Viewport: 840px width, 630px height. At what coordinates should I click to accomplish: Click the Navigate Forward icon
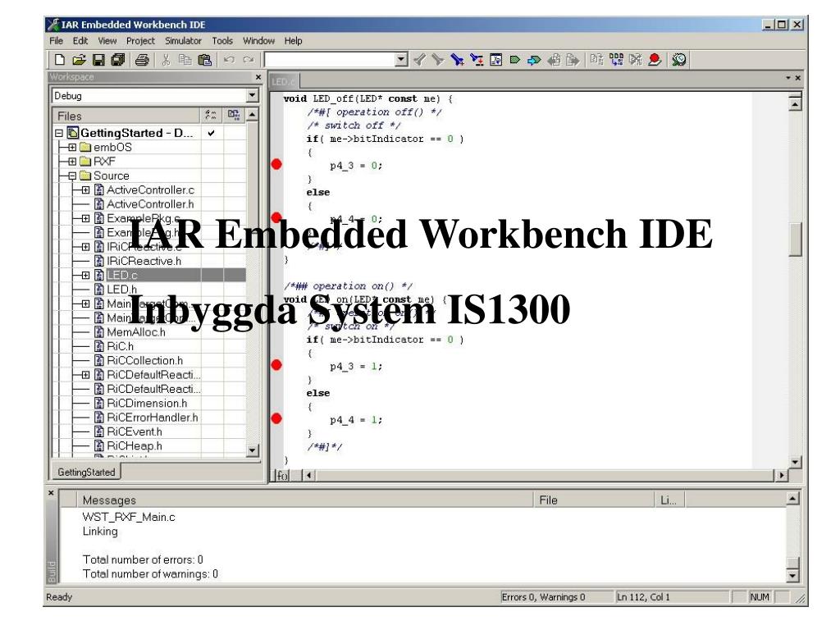tap(573, 60)
